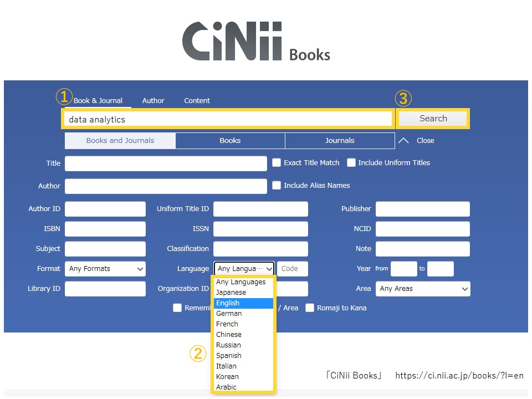Screen dimensions: 532x399
Task: Choose French in the language list
Action: 243,324
